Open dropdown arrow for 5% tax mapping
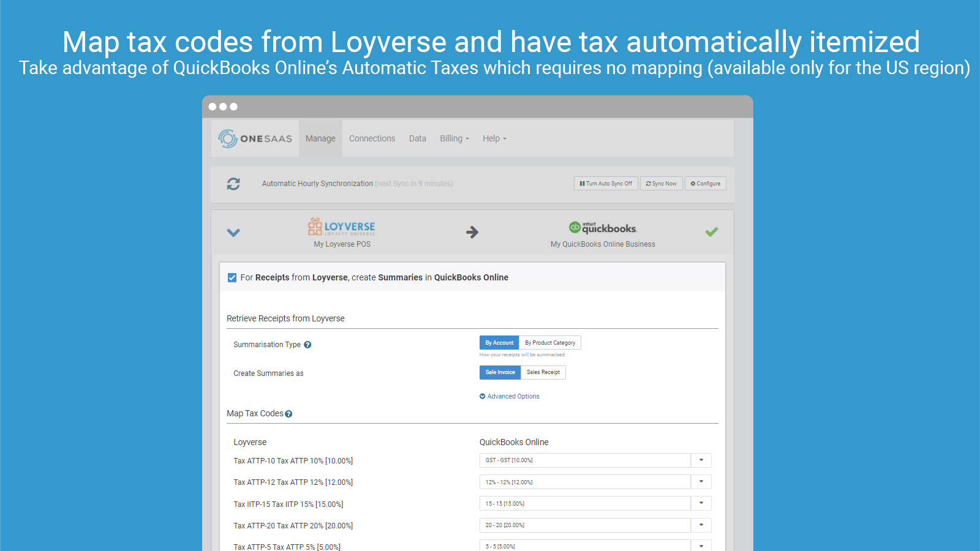This screenshot has height=551, width=980. 701,546
